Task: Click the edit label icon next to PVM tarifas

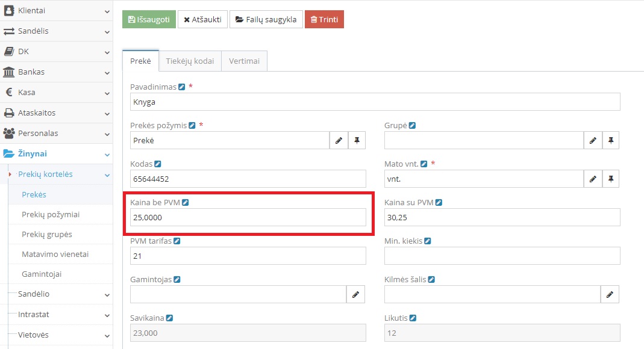Action: point(177,241)
